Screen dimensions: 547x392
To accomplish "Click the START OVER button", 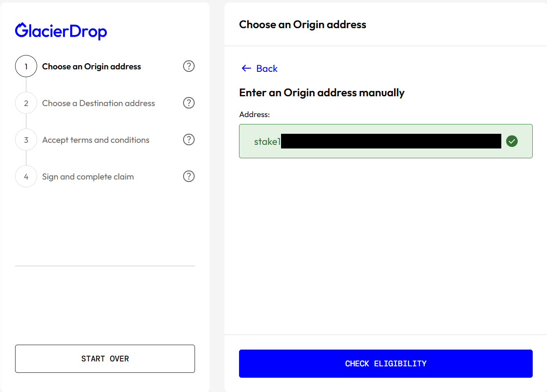I will [x=105, y=359].
